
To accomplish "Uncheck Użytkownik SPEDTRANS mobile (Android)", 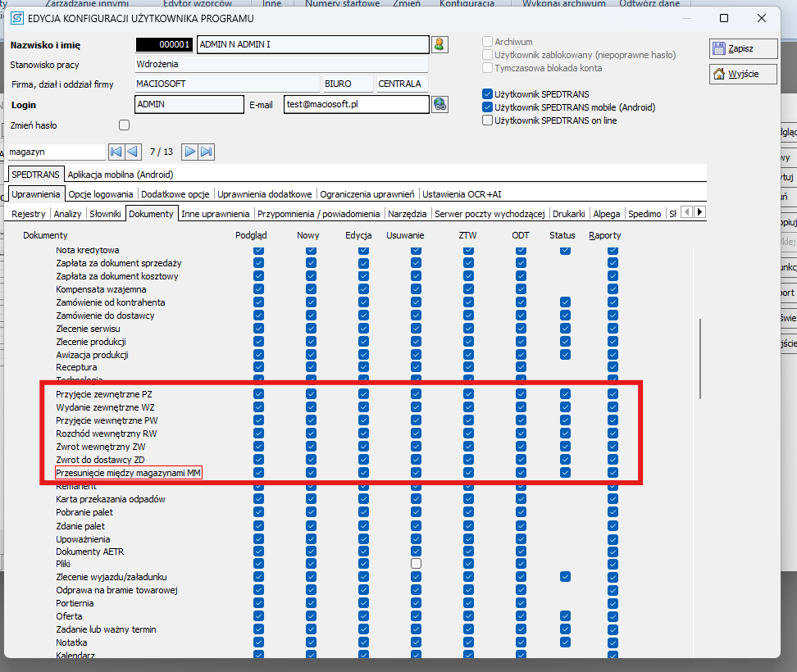I will coord(488,107).
